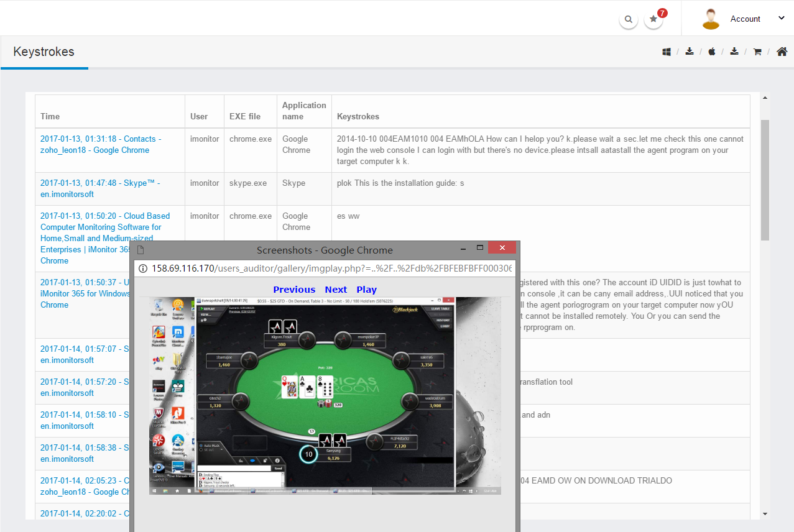
Task: Click the Next link in screenshot viewer
Action: coord(336,290)
